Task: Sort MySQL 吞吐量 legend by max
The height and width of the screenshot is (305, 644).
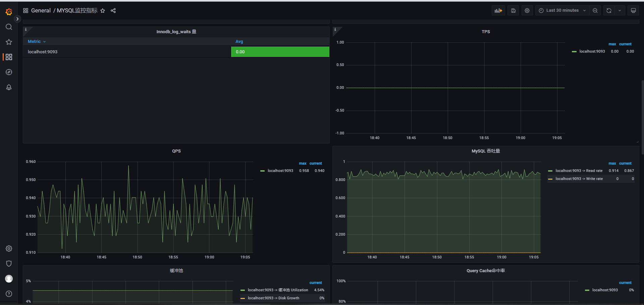Action: 612,164
